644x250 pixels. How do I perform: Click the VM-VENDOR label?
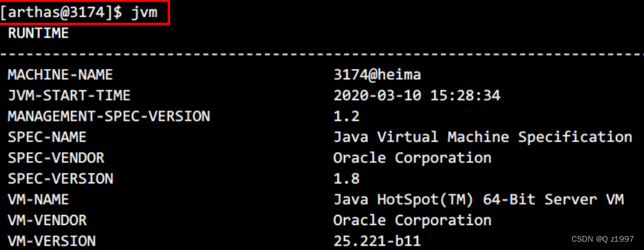coord(47,221)
